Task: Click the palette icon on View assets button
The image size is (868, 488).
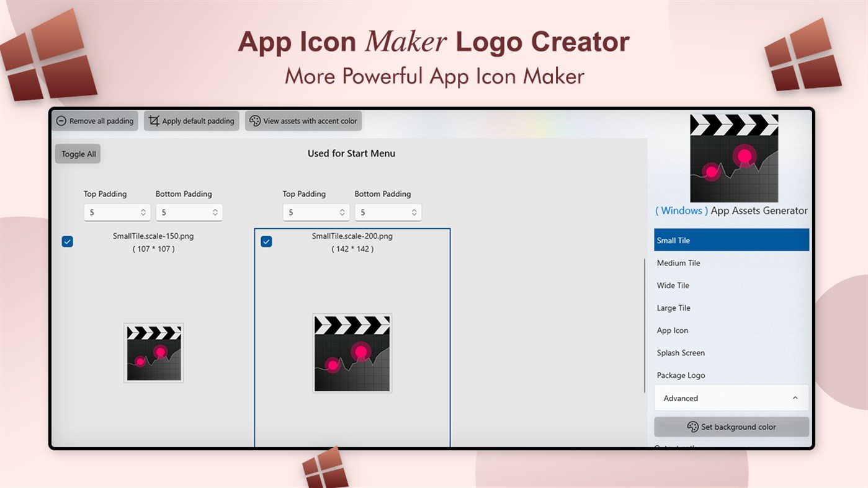Action: click(254, 121)
